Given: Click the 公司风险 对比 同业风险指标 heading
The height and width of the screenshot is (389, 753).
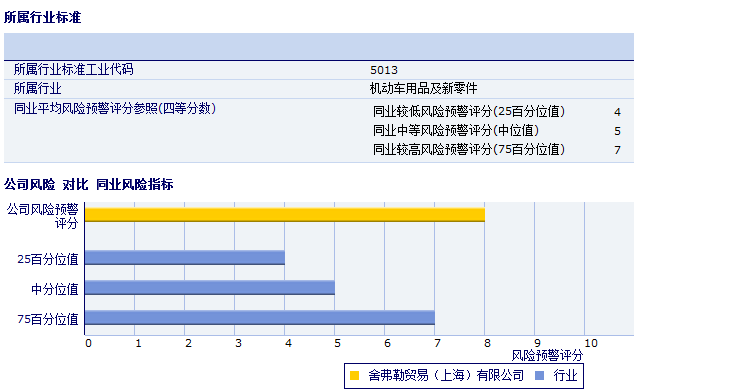Looking at the screenshot, I should click(88, 184).
